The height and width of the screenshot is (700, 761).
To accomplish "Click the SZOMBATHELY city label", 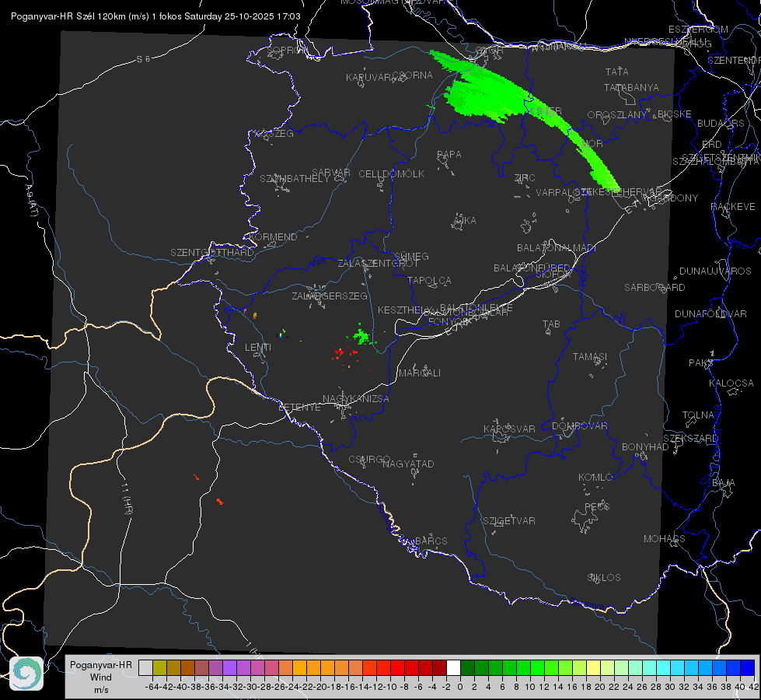I will (x=295, y=179).
